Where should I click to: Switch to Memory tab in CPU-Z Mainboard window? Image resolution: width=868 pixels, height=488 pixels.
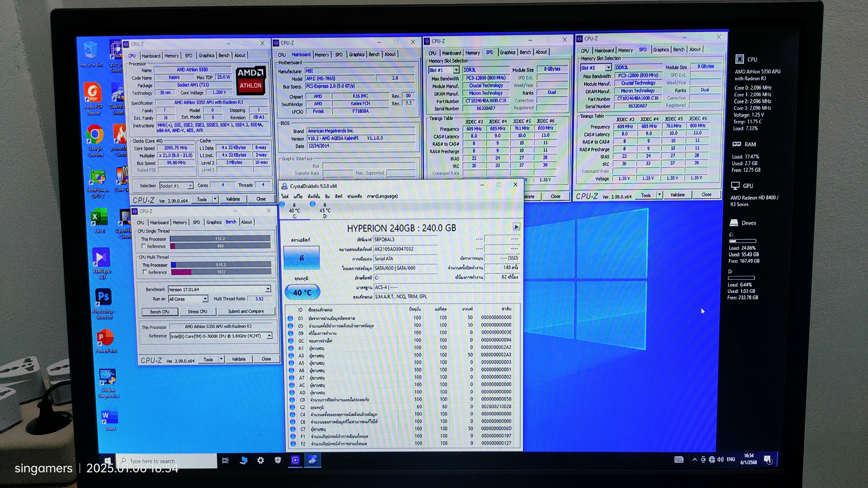pyautogui.click(x=321, y=55)
